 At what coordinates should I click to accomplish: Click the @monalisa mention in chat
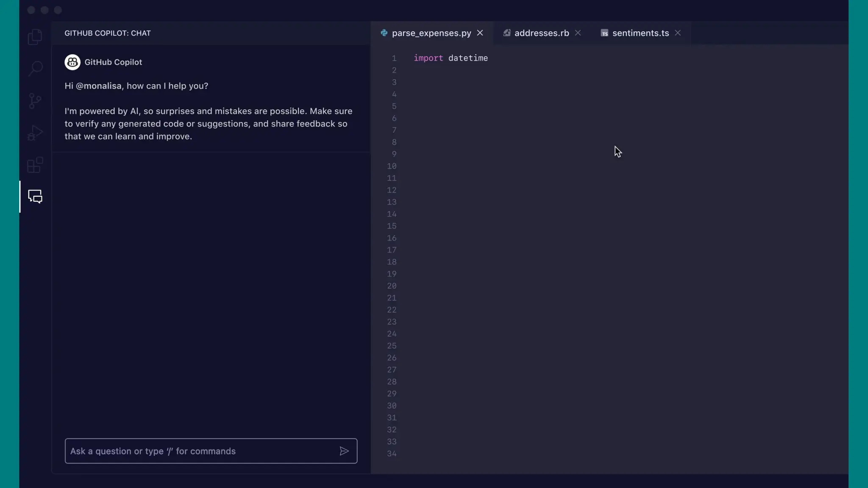(98, 86)
